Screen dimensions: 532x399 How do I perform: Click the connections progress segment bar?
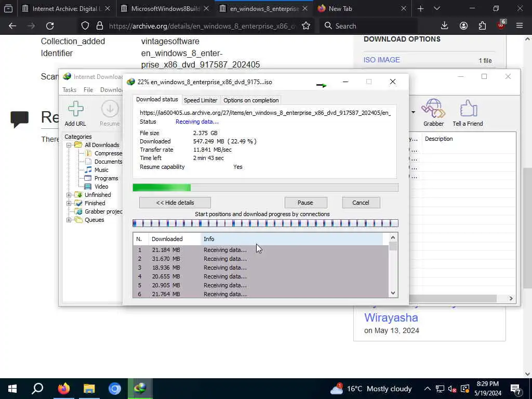pyautogui.click(x=265, y=223)
